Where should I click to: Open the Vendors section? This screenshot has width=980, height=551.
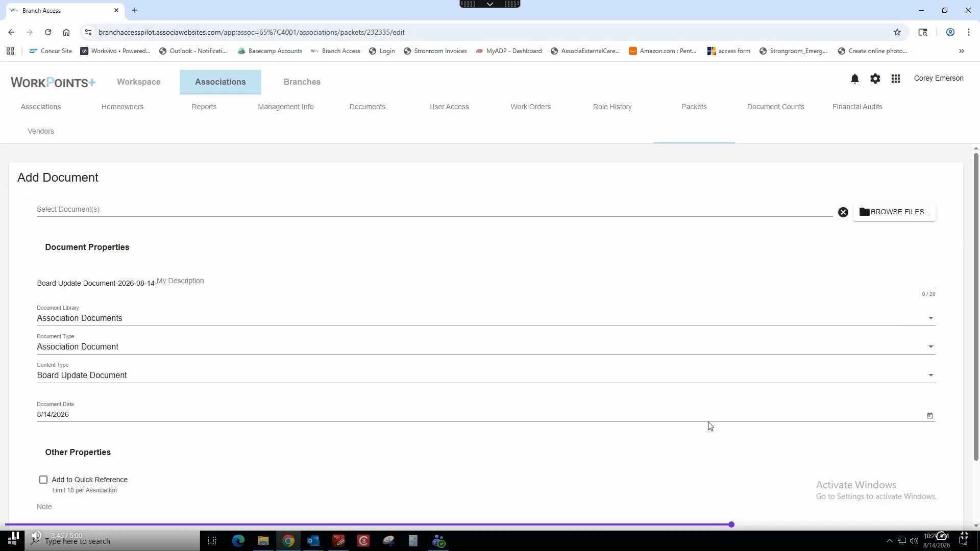pos(41,131)
